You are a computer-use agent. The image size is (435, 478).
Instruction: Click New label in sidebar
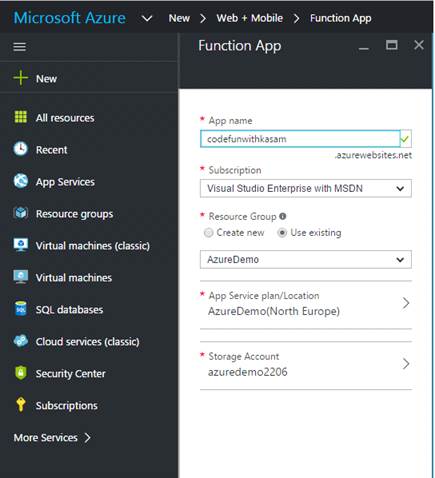pyautogui.click(x=46, y=79)
